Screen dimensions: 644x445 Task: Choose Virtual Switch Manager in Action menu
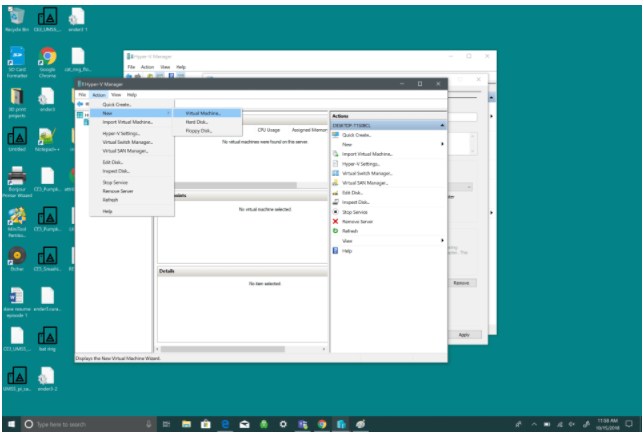pos(131,142)
